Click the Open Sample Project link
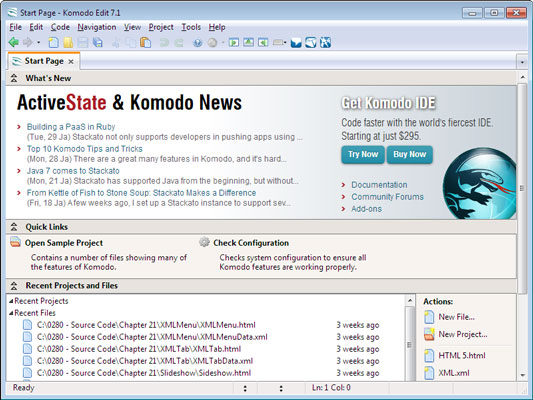The width and height of the screenshot is (533, 400). click(64, 243)
